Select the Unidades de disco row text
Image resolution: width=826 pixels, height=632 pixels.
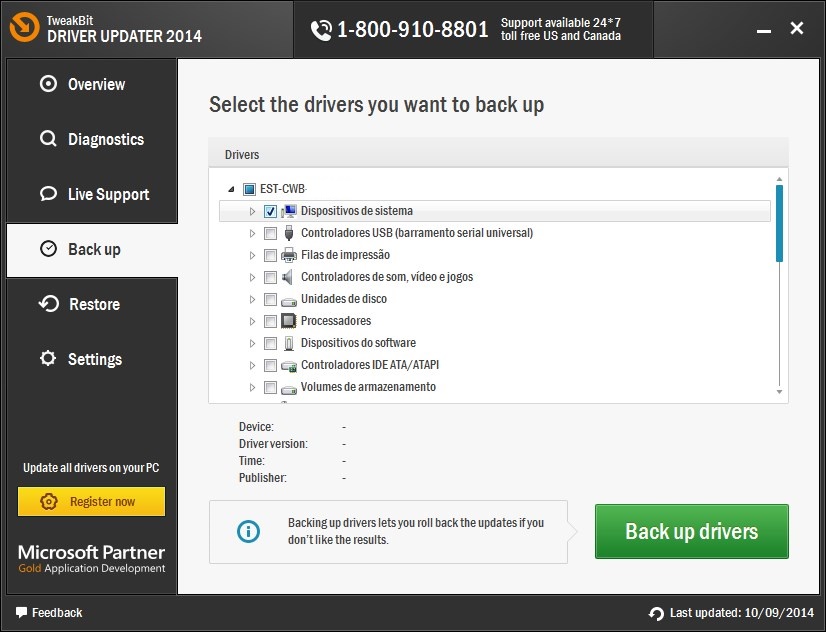click(343, 299)
